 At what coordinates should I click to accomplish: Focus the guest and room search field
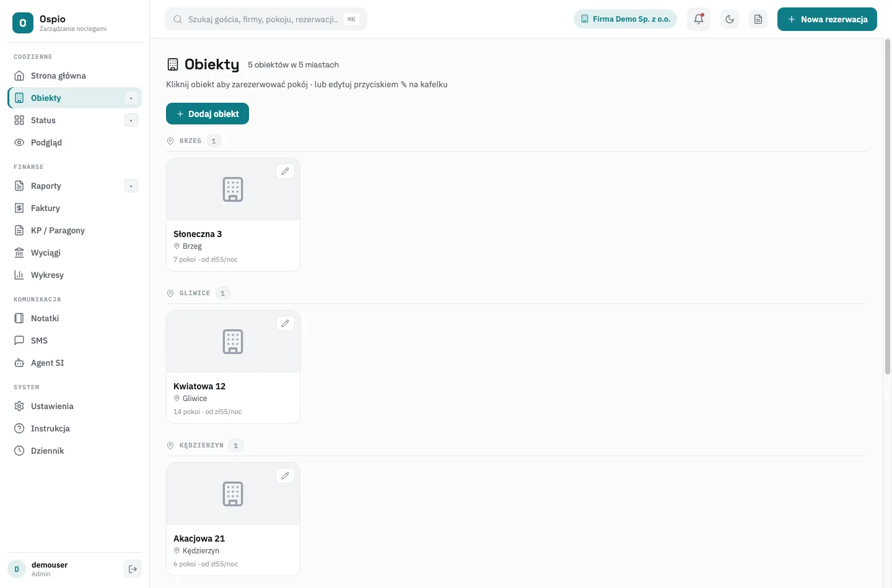pos(266,19)
